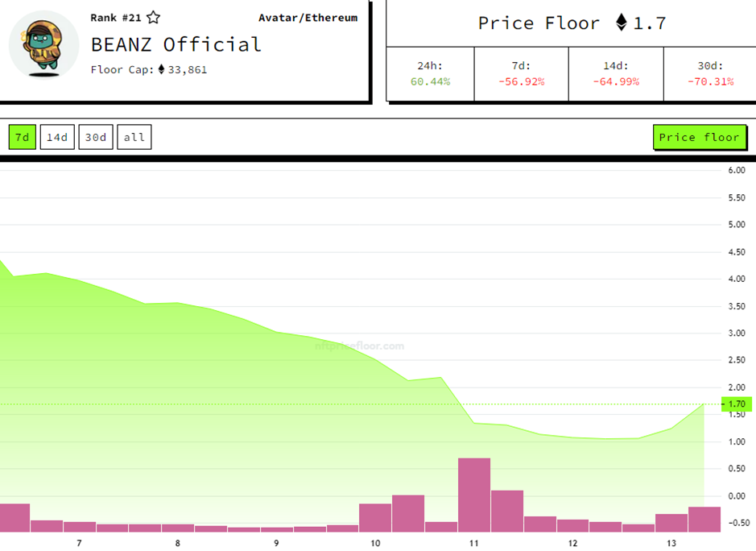Click the 30d -70.31% change cell
Viewport: 756px width, 551px height.
pyautogui.click(x=710, y=74)
